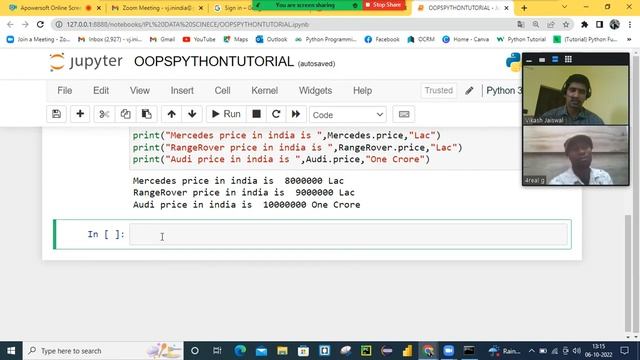Insert a cell below with the plus icon
640x360 pixels.
(80, 114)
